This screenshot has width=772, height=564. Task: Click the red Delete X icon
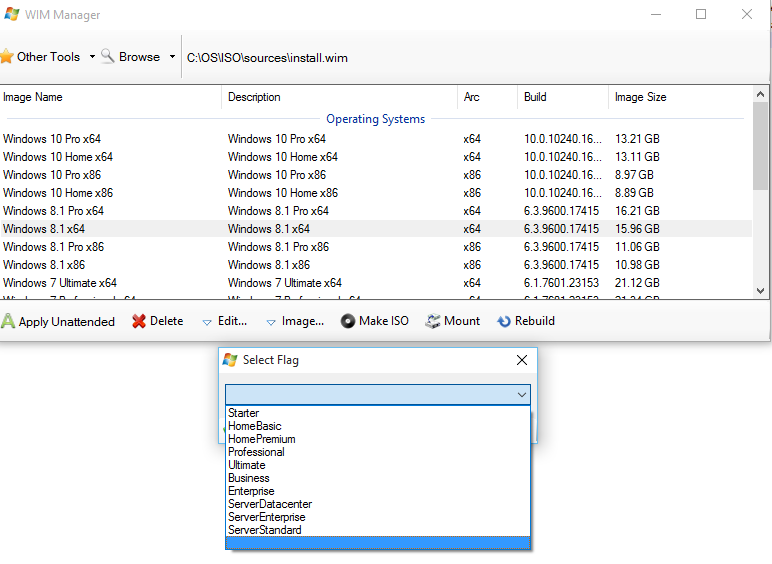pos(139,321)
